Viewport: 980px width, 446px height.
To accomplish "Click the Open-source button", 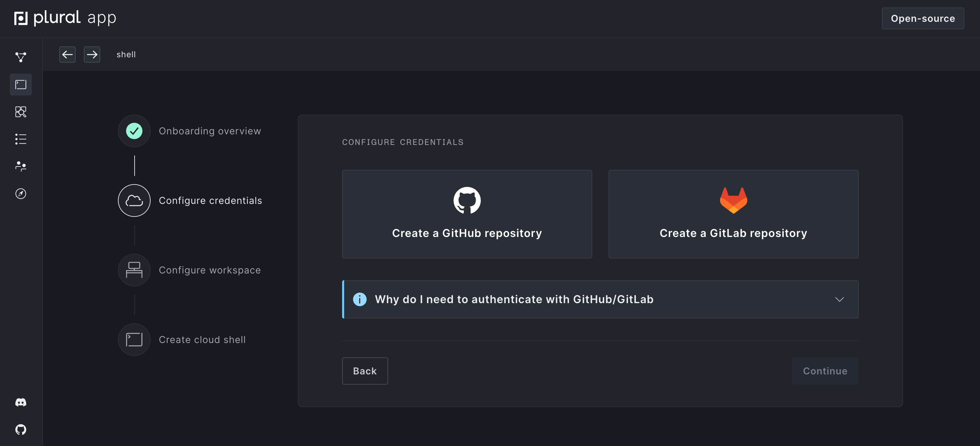I will click(922, 18).
